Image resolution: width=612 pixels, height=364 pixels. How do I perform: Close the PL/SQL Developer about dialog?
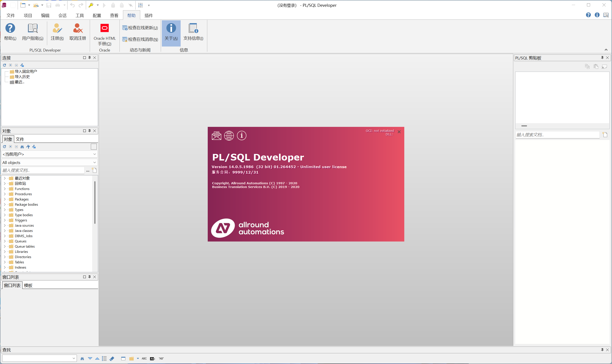[x=399, y=132]
